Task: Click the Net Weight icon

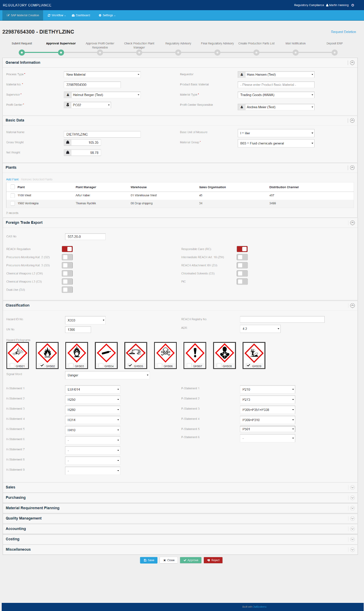Action: [x=68, y=153]
